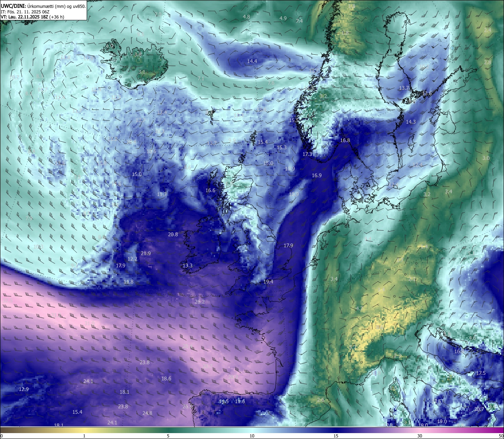
Task: Click the map value '11.5' over northern Spain
Action: click(224, 402)
